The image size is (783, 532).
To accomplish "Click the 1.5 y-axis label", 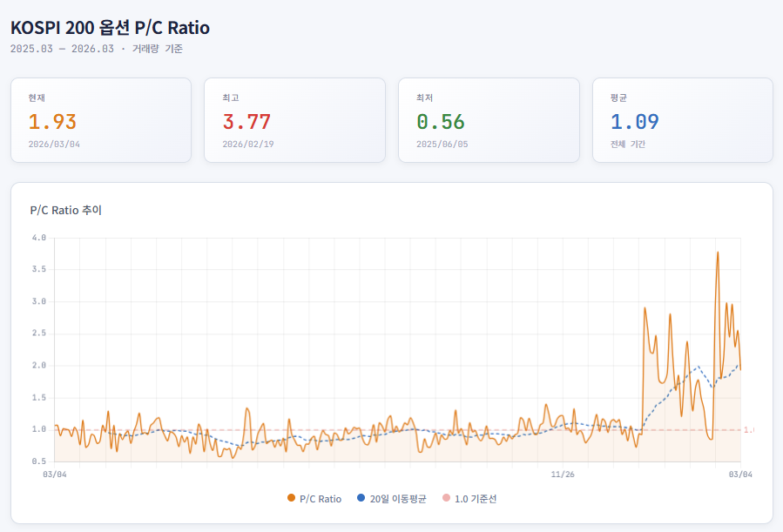I will tap(39, 398).
